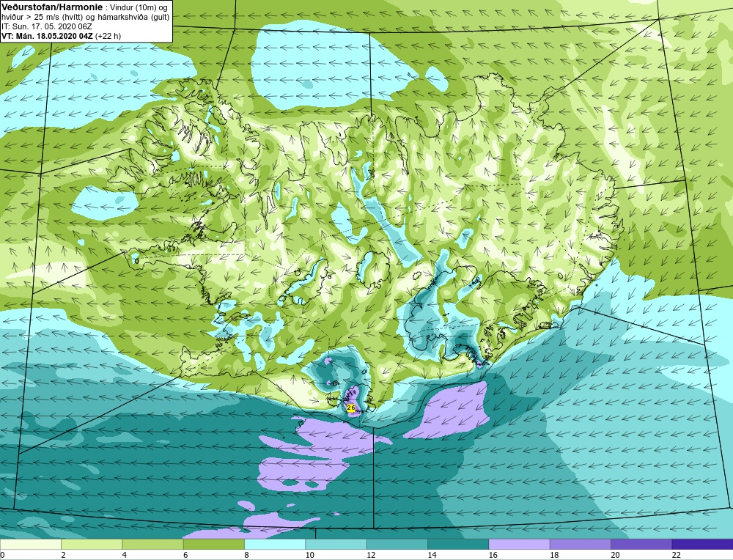Viewport: 733px width, 560px height.
Task: Click the legend label '12'
Action: (x=371, y=555)
